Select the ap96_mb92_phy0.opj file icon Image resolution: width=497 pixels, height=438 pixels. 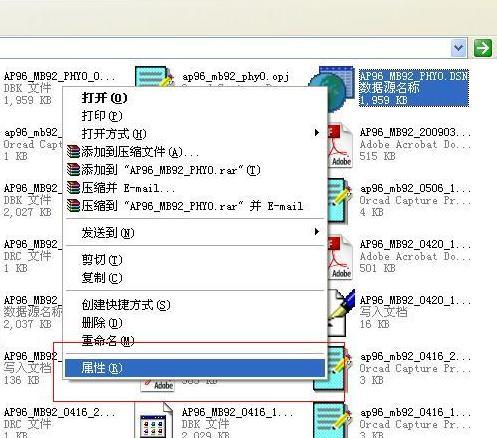pos(154,77)
